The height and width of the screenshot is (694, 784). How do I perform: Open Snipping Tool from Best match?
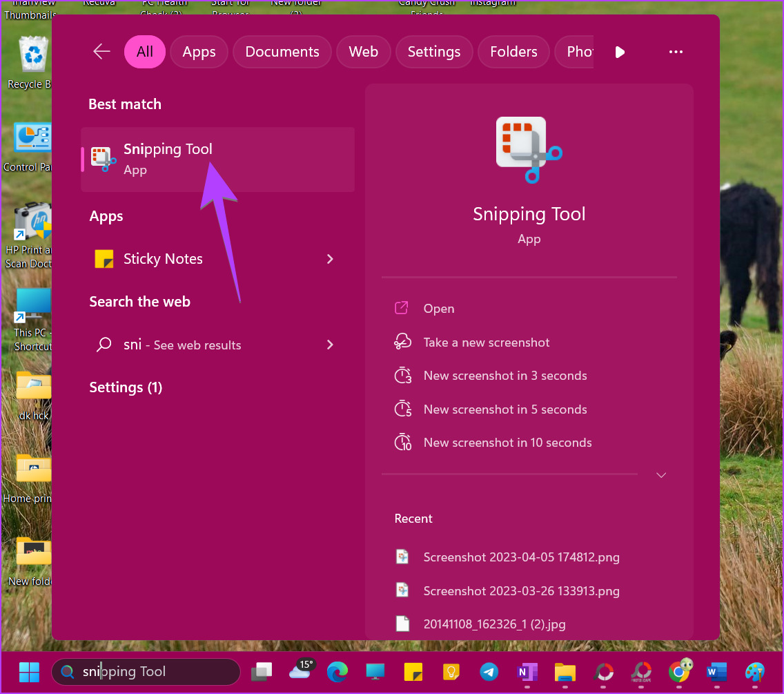217,159
